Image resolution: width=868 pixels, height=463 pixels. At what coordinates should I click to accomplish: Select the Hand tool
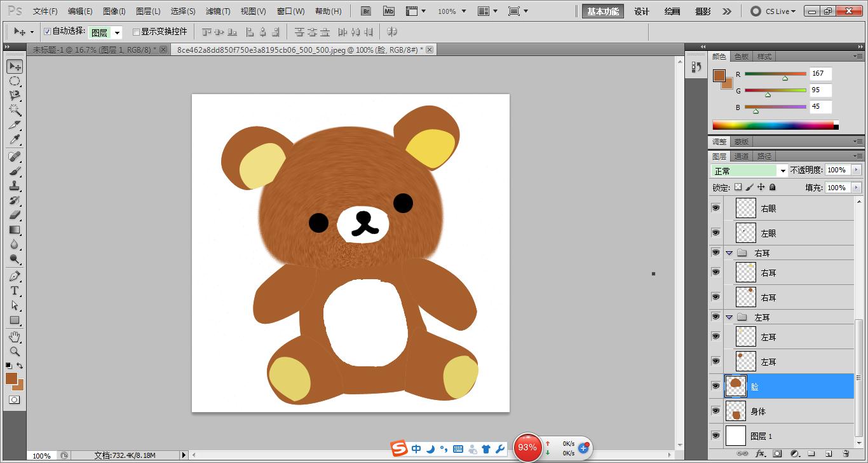15,336
